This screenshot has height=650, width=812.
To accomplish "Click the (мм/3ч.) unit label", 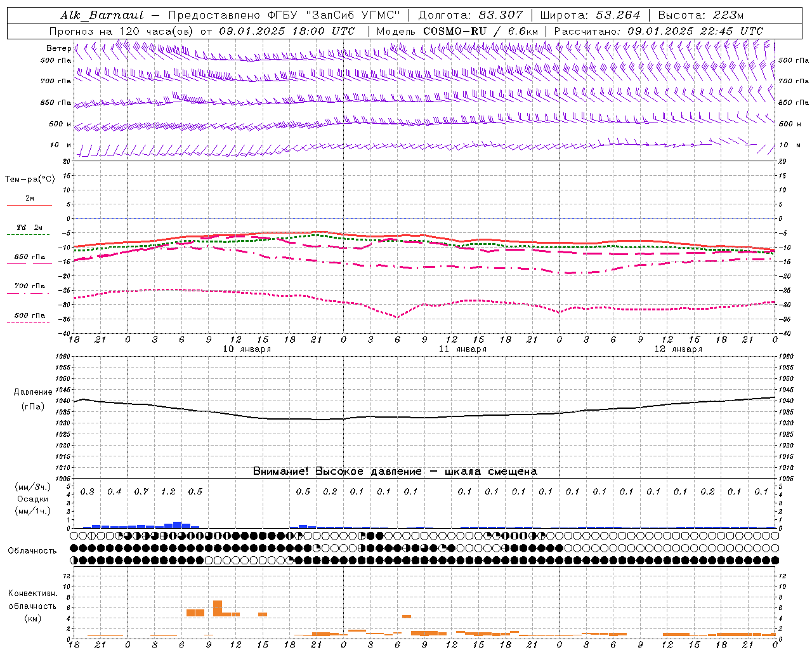I will coord(33,487).
